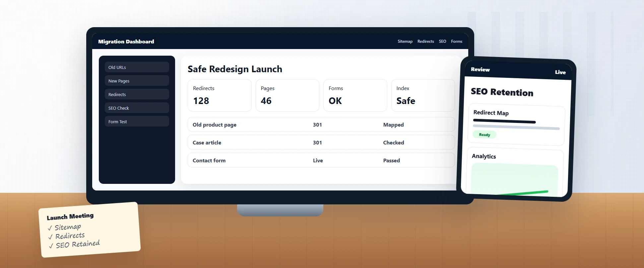Click the green Ready badge

[x=484, y=134]
